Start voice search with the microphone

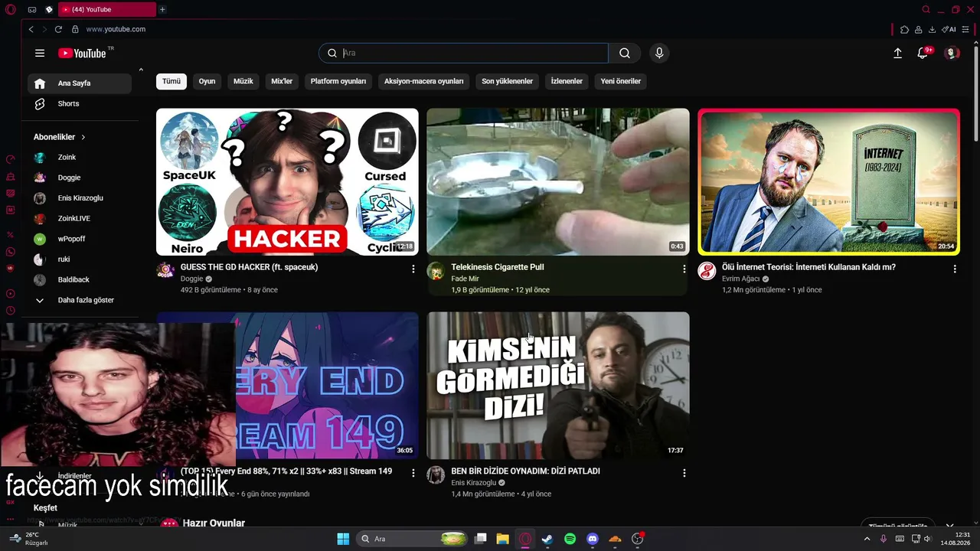point(659,53)
